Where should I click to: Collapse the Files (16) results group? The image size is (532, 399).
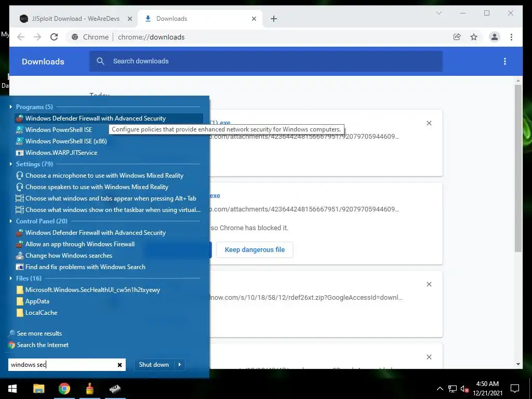[11, 278]
